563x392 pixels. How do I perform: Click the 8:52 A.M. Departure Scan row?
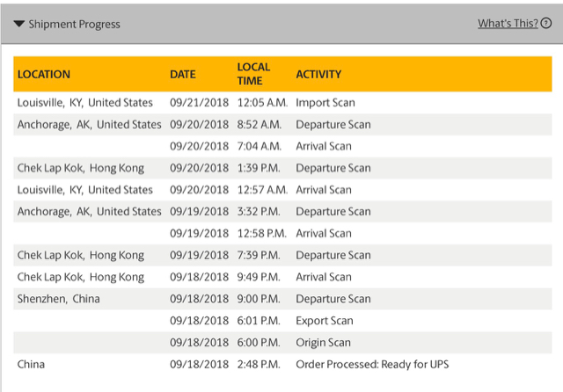coord(333,125)
